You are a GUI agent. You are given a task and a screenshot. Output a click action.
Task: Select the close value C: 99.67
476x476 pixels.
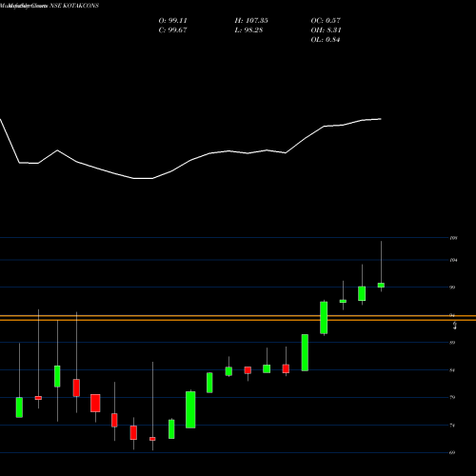click(x=172, y=30)
